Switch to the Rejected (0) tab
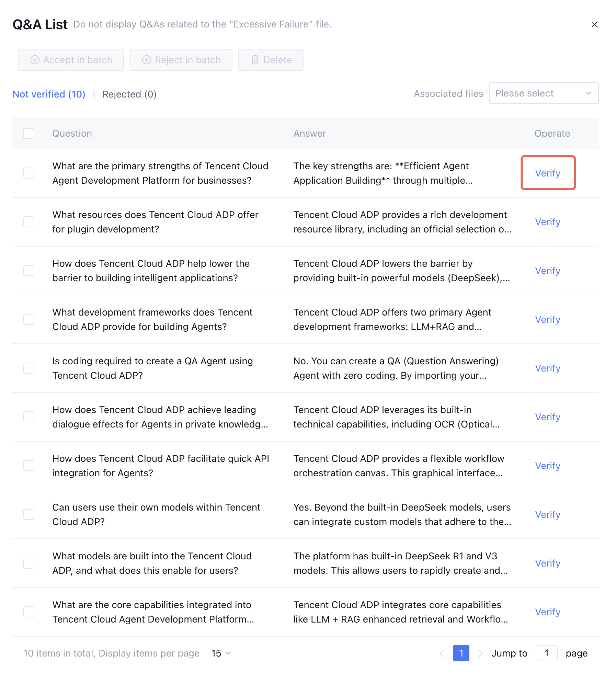This screenshot has height=684, width=616. click(129, 94)
